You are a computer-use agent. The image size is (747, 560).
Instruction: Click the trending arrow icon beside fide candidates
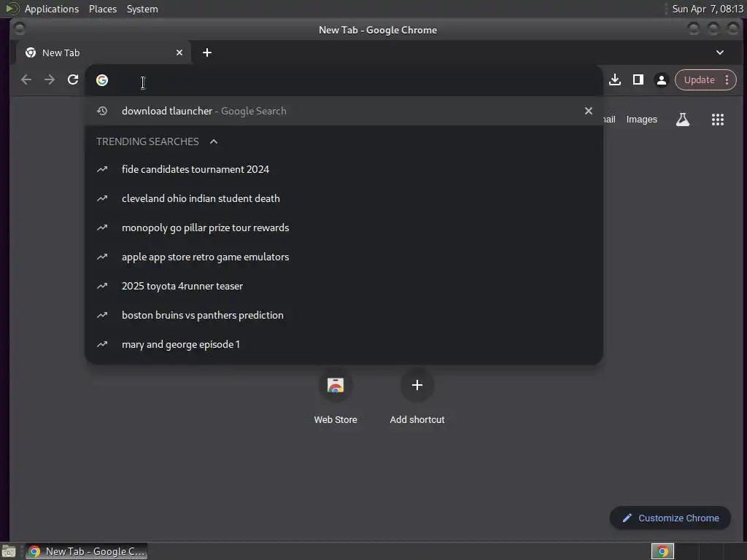tap(102, 169)
